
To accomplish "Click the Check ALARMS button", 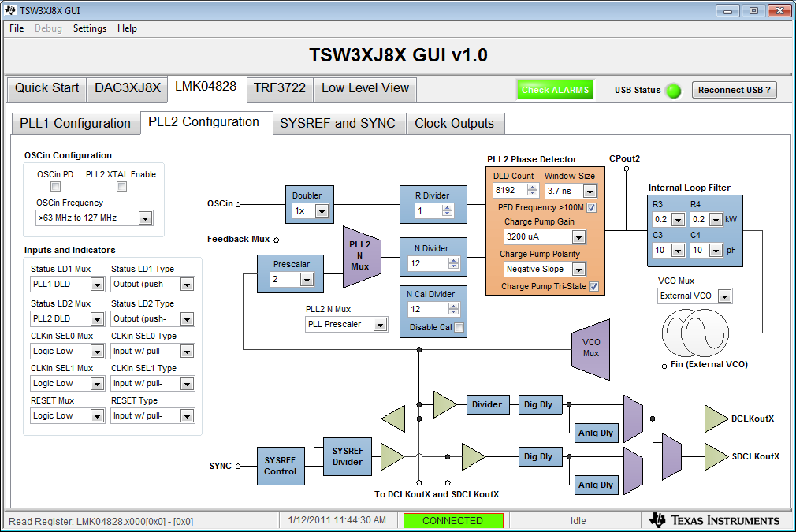I will tap(556, 90).
